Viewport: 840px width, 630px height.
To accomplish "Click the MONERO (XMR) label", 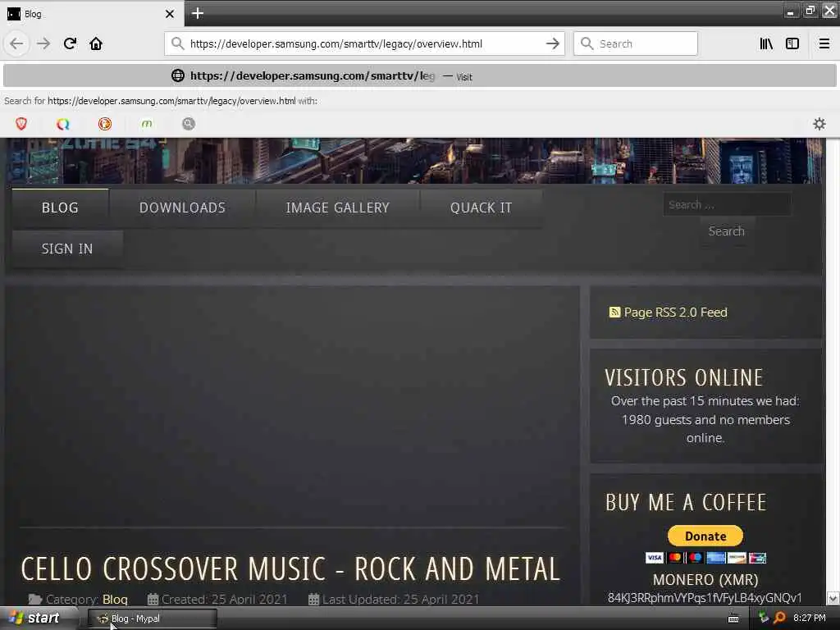I will tap(705, 580).
